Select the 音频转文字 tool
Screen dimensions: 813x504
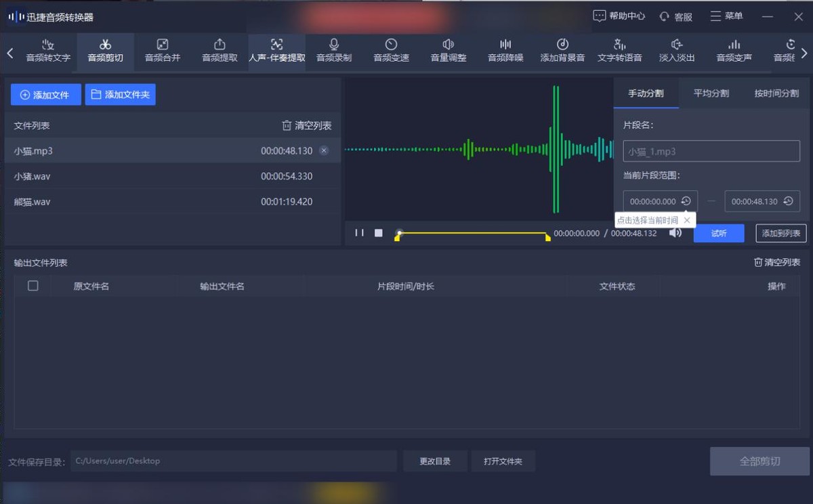[x=47, y=52]
